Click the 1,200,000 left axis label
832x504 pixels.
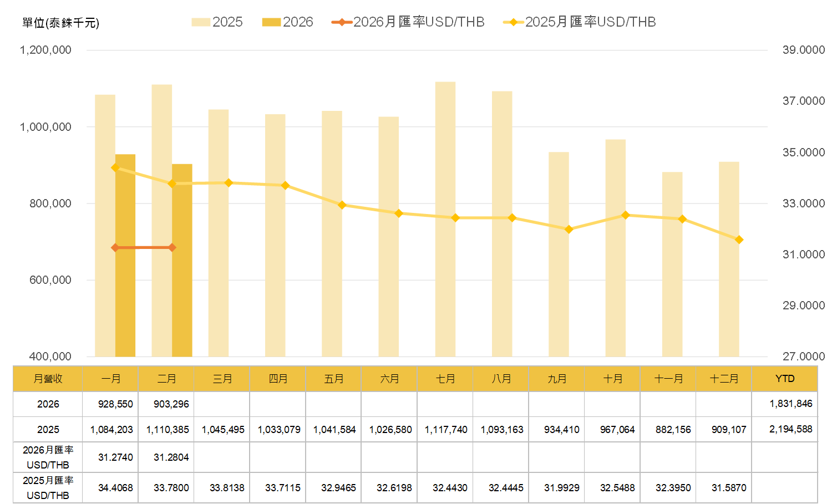point(45,50)
